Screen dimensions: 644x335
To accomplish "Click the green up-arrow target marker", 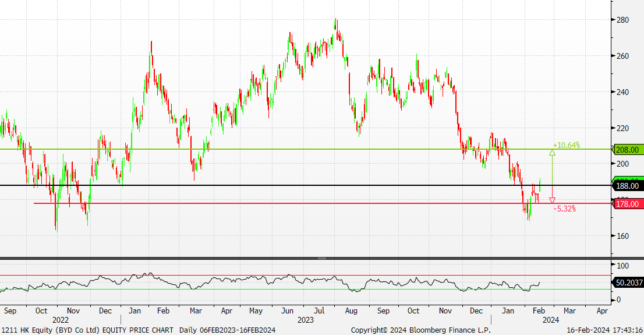I will coord(552,153).
